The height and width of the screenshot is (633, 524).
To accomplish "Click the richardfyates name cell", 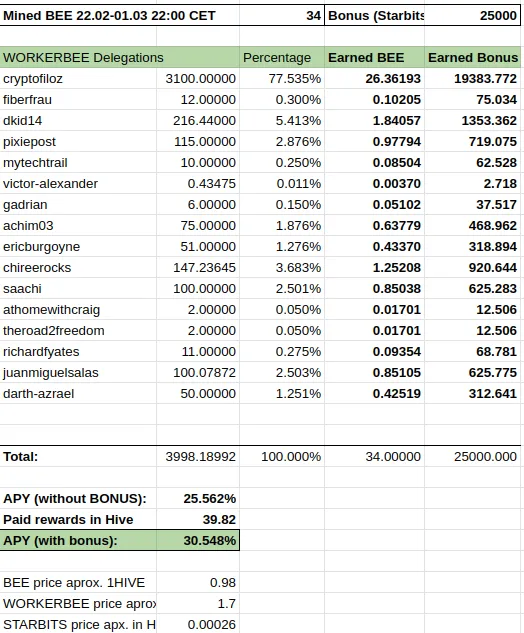I will click(x=78, y=351).
